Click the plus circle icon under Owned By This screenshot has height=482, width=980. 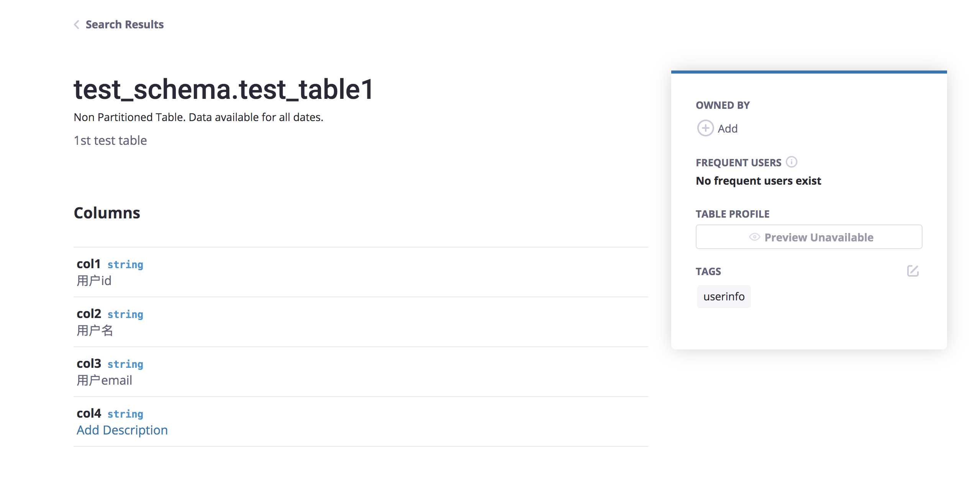[x=705, y=128]
